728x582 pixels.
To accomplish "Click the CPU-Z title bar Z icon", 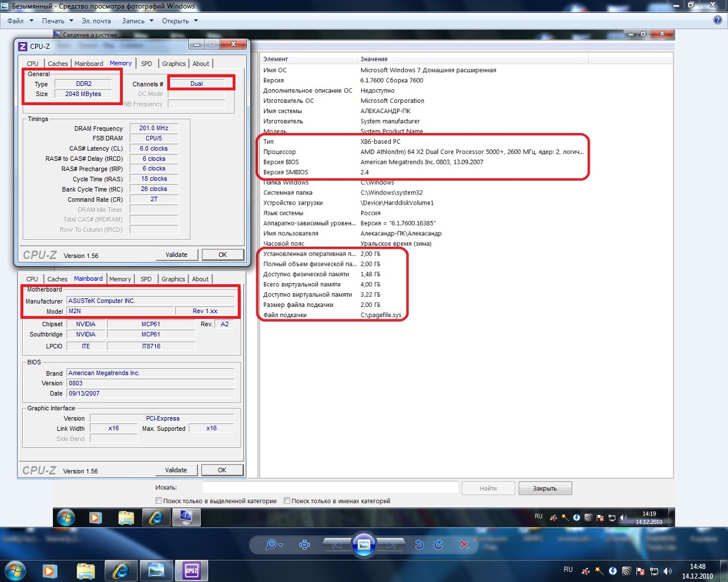I will point(23,47).
